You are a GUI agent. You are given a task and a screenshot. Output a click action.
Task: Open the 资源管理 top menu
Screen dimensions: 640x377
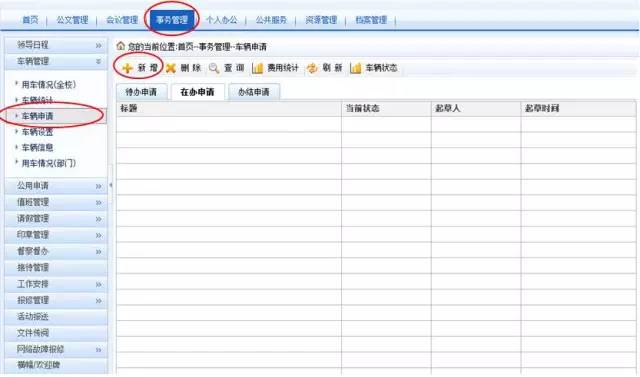pos(321,20)
